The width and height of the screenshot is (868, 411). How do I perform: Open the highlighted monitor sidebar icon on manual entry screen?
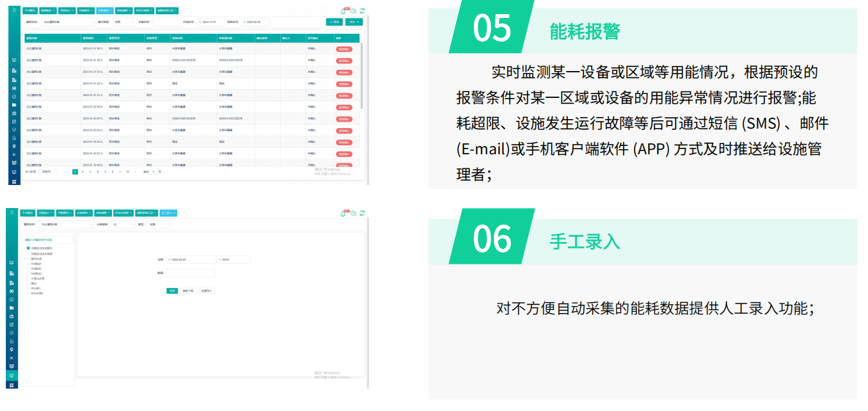coord(12,376)
